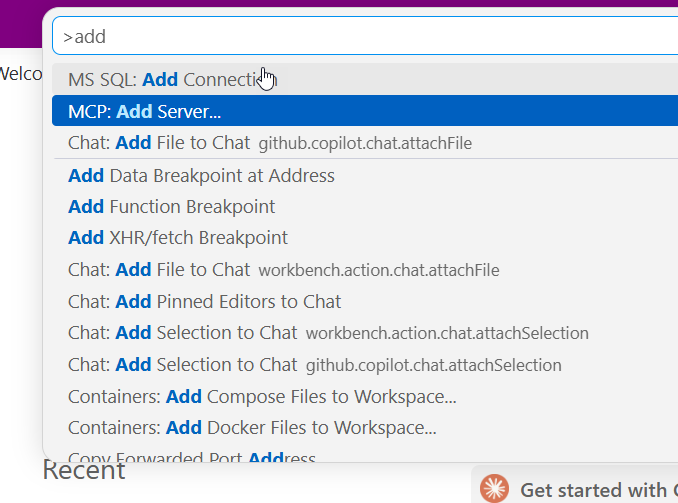
Task: Choose Add File to Chat github.copilot.chat.attachFile
Action: (365, 143)
